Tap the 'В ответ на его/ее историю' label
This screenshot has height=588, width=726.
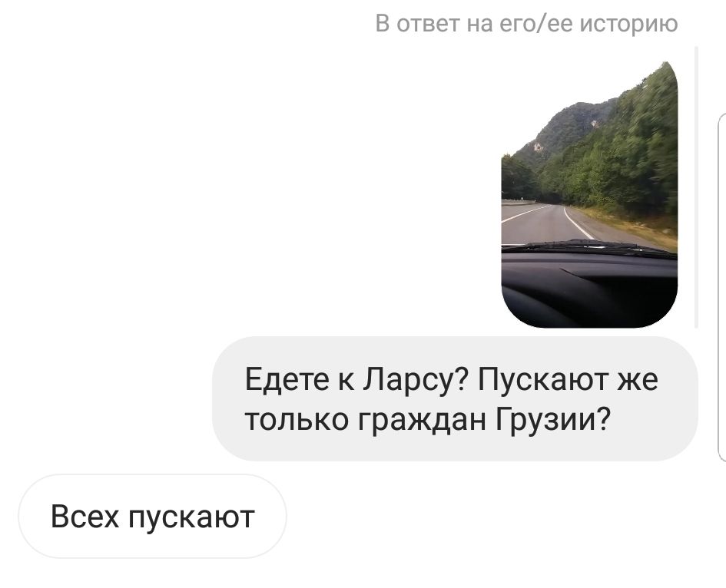tap(526, 24)
